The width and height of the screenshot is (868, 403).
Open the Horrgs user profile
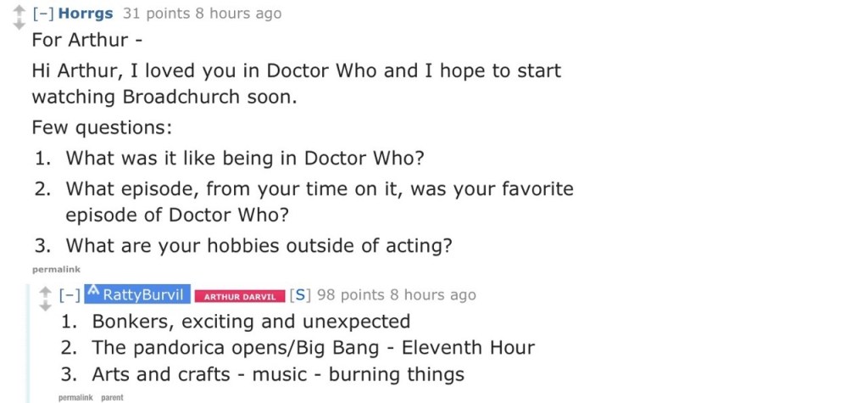[x=85, y=14]
